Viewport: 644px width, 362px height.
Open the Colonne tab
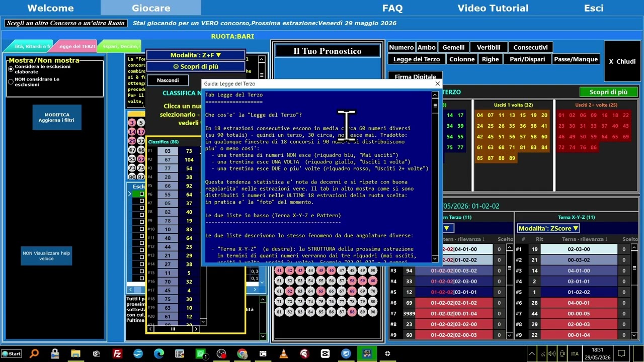[x=462, y=59]
